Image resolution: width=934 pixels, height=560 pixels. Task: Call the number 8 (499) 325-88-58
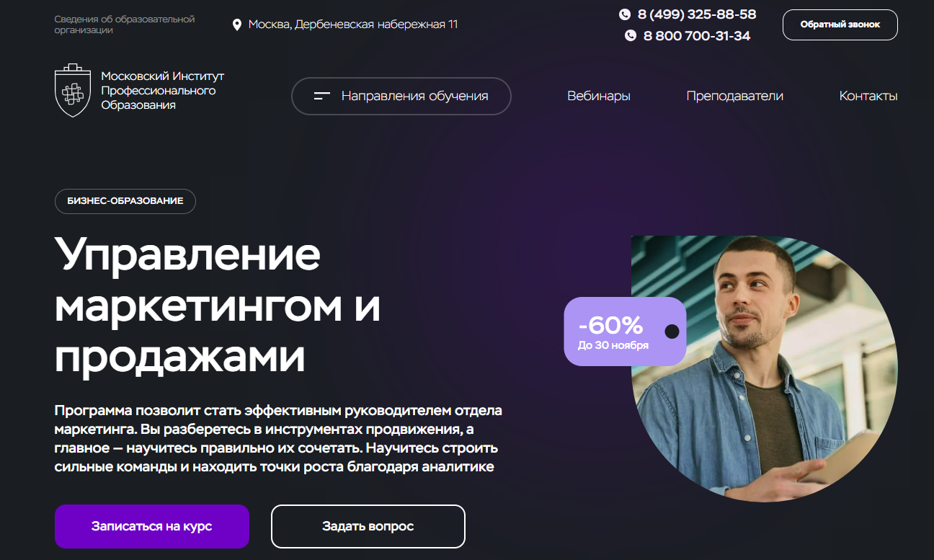pyautogui.click(x=697, y=14)
